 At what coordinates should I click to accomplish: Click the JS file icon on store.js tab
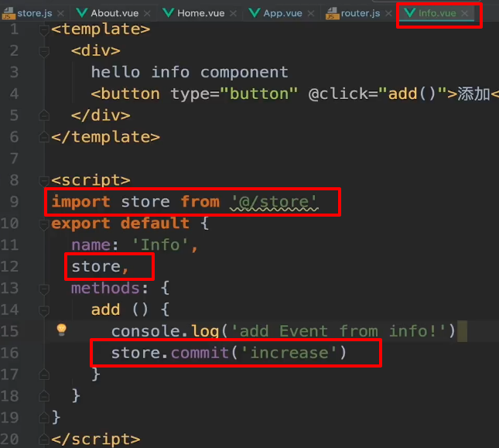8,13
